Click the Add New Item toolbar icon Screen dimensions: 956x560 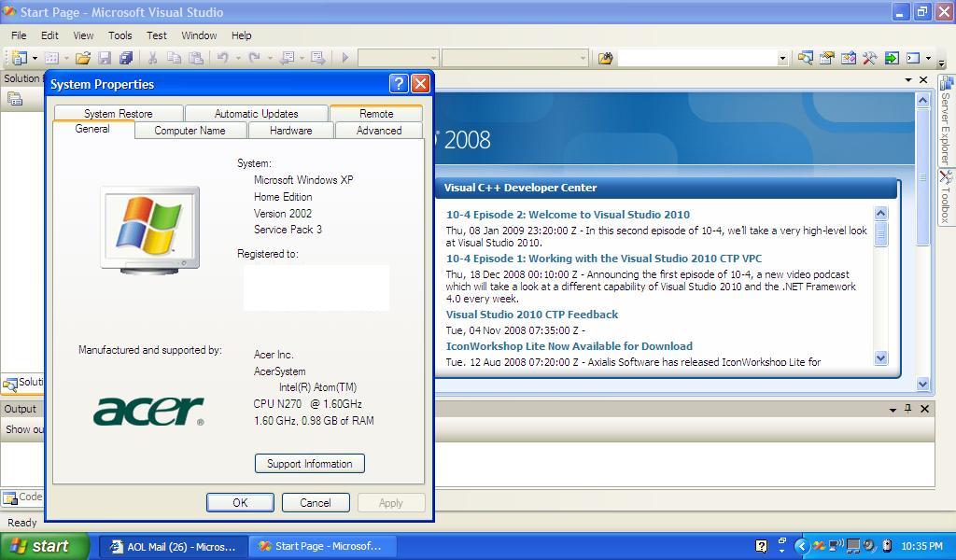click(52, 58)
